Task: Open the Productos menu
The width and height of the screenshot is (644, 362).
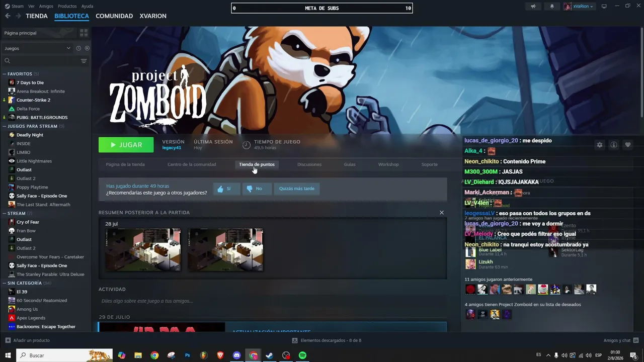Action: tap(67, 7)
